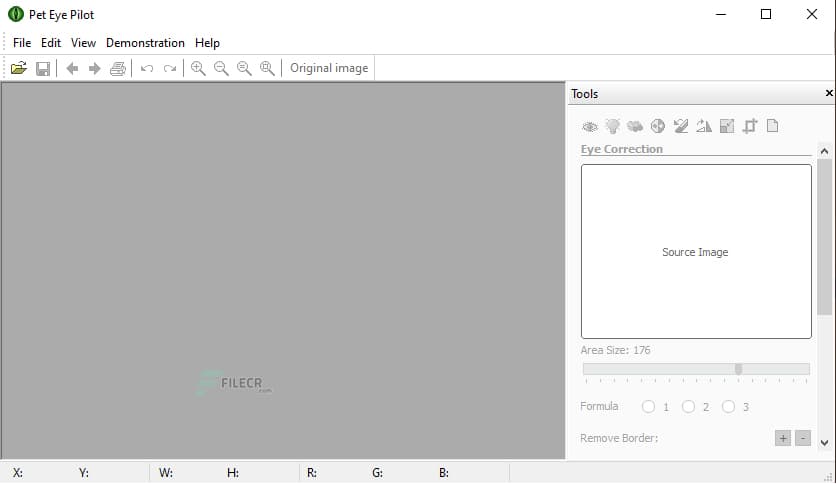
Task: Select Formula option 3
Action: point(728,407)
